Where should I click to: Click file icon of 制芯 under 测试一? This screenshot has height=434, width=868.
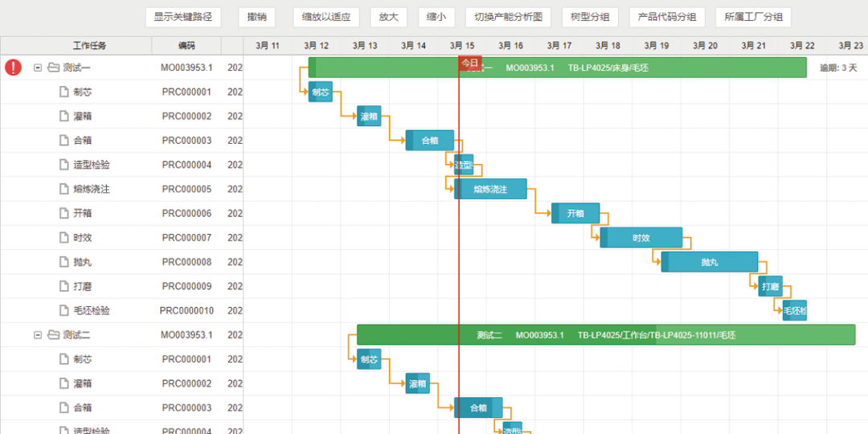point(63,92)
